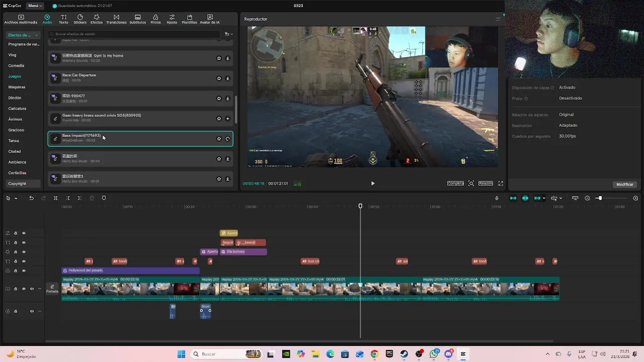
Task: Focus the Buscar efectos de sonido field
Action: pos(135,34)
